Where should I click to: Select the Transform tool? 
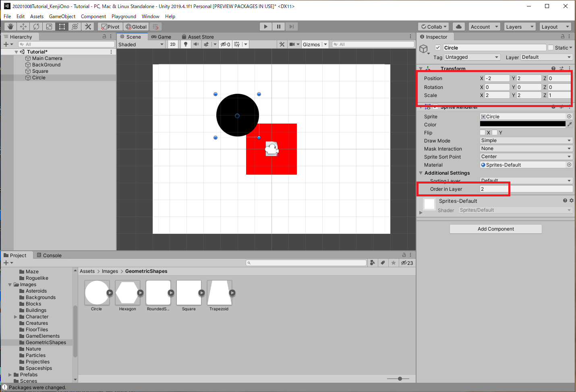tap(75, 27)
